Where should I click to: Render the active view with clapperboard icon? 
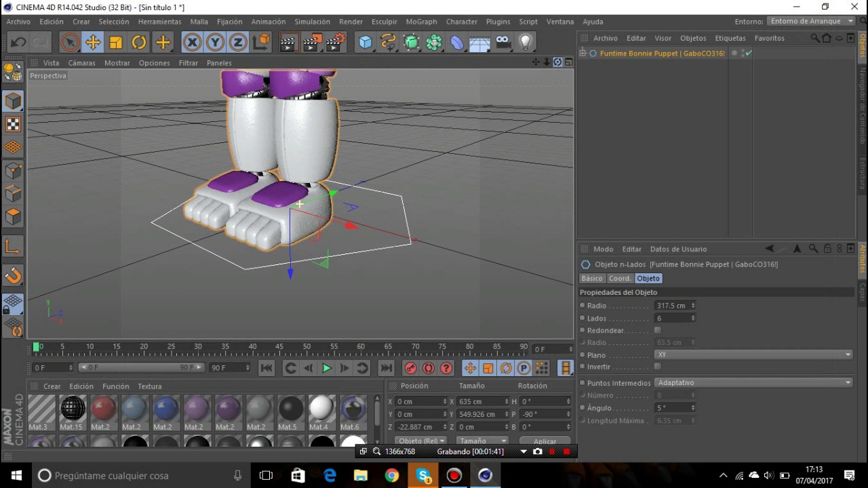point(288,43)
